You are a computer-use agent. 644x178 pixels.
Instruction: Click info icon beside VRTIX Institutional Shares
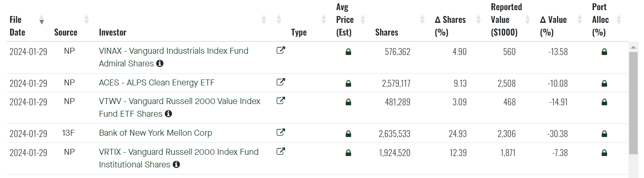click(176, 164)
